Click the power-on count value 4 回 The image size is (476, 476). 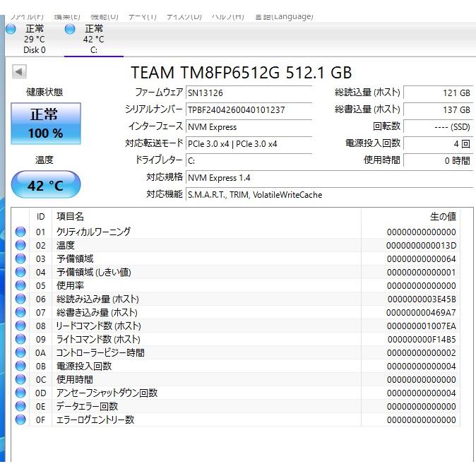click(438, 143)
